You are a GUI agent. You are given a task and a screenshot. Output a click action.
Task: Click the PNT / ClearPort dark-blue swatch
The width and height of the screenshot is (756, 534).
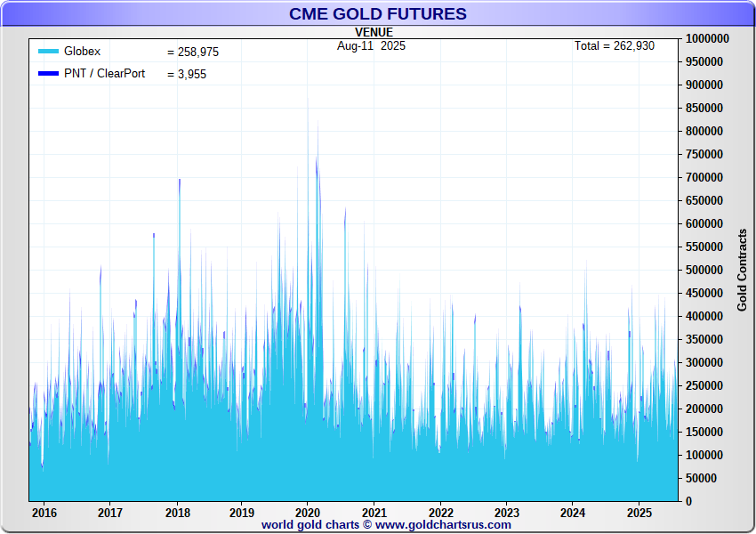48,73
